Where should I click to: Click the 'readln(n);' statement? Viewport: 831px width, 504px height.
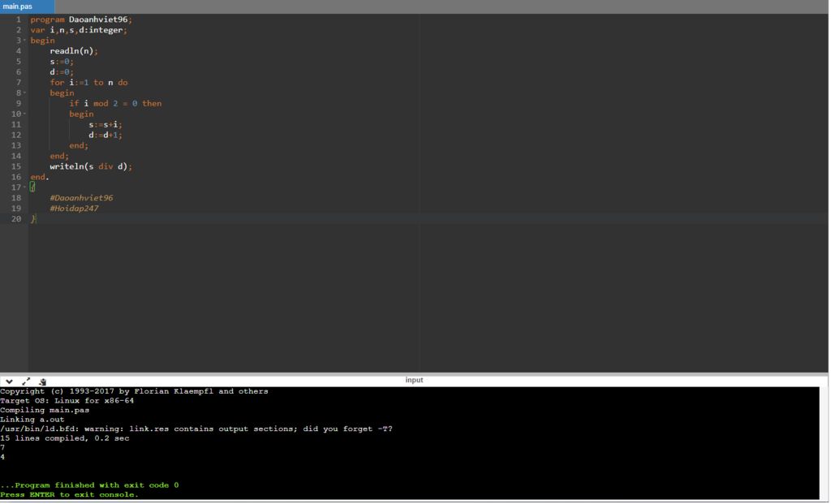74,51
